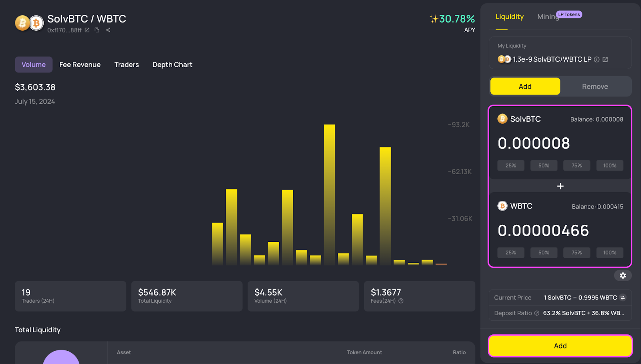Screen dimensions: 641x364
Task: Click the WBTC token icon in input
Action: 502,206
